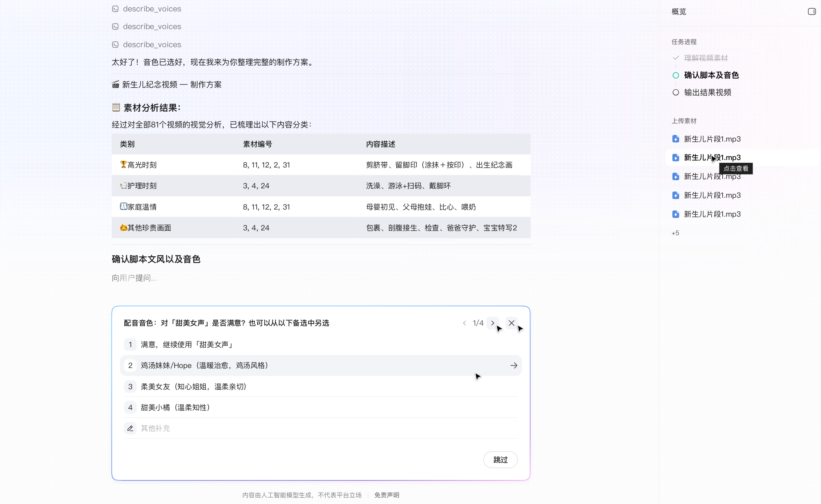Viewport: 821px width, 504px height.
Task: Select option 3 柔美女友 voice
Action: pyautogui.click(x=320, y=386)
